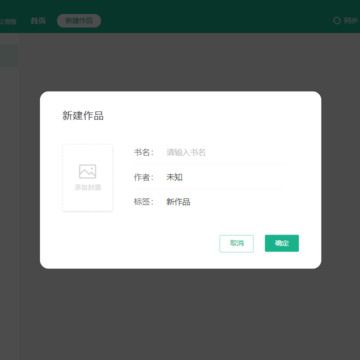Click the 确定 confirm button
Viewport: 360px width, 360px height.
(x=282, y=243)
